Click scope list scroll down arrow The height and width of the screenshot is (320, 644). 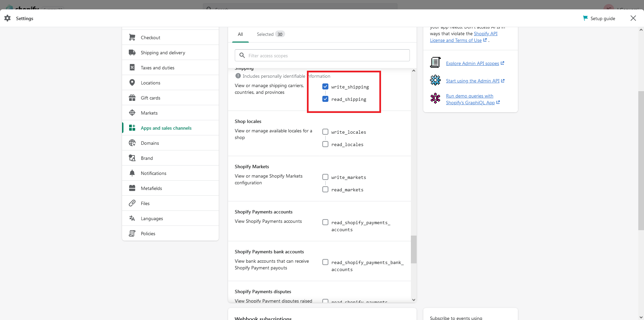tap(414, 300)
